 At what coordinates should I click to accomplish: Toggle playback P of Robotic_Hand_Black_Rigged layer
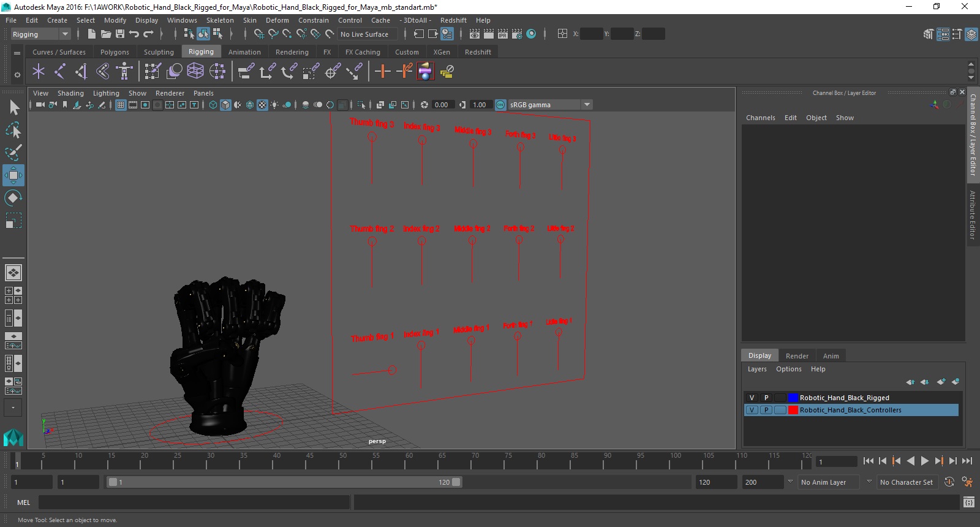pos(766,398)
